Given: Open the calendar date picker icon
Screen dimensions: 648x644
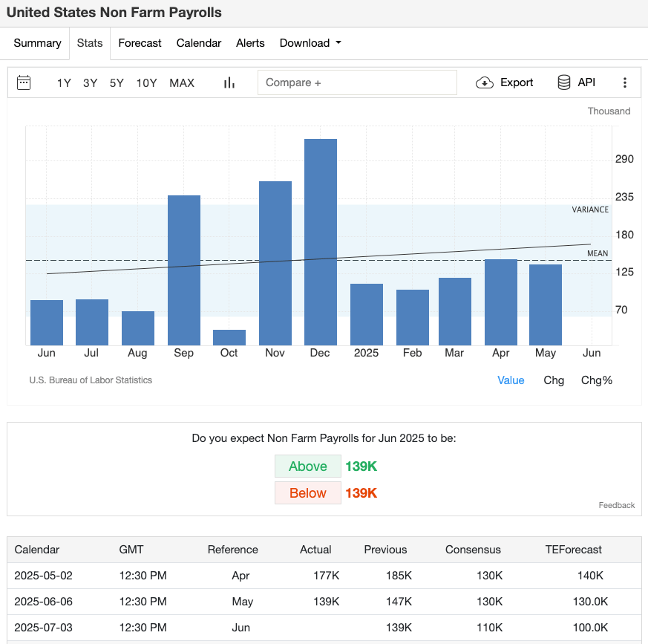Looking at the screenshot, I should [x=24, y=82].
